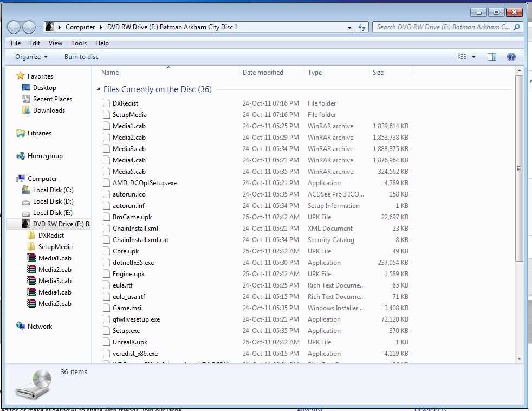This screenshot has width=532, height=411.
Task: Open SetupMedia folder in navigation tree
Action: (x=55, y=247)
